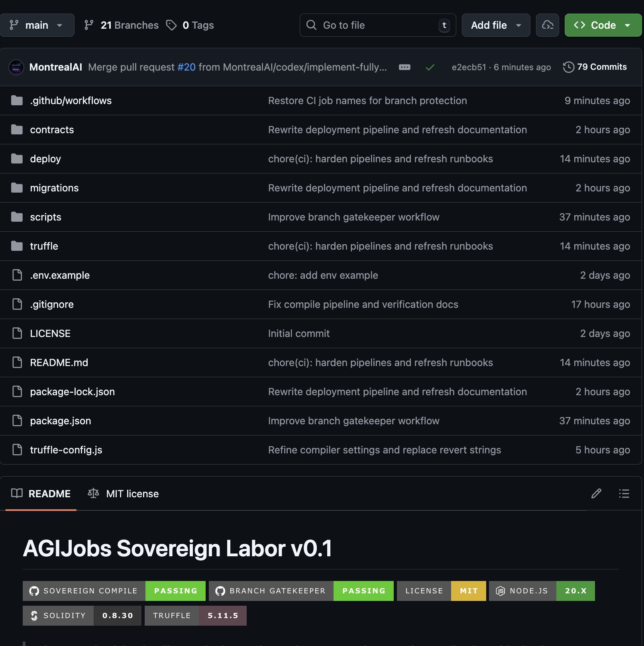Open the 0 Tags link
Image resolution: width=644 pixels, height=646 pixels.
pos(190,25)
